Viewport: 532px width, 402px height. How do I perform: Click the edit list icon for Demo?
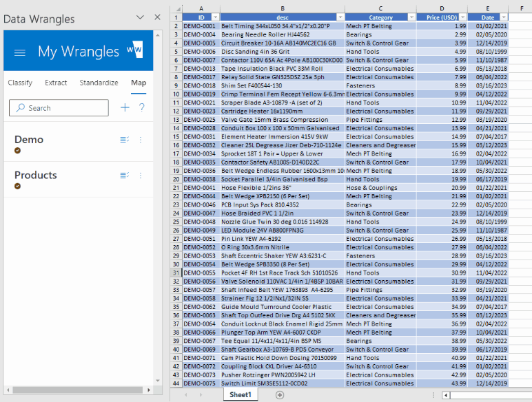tap(125, 140)
